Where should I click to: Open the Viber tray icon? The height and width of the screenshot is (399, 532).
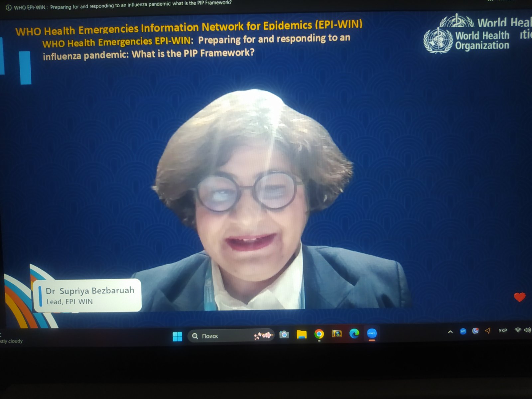pyautogui.click(x=475, y=331)
